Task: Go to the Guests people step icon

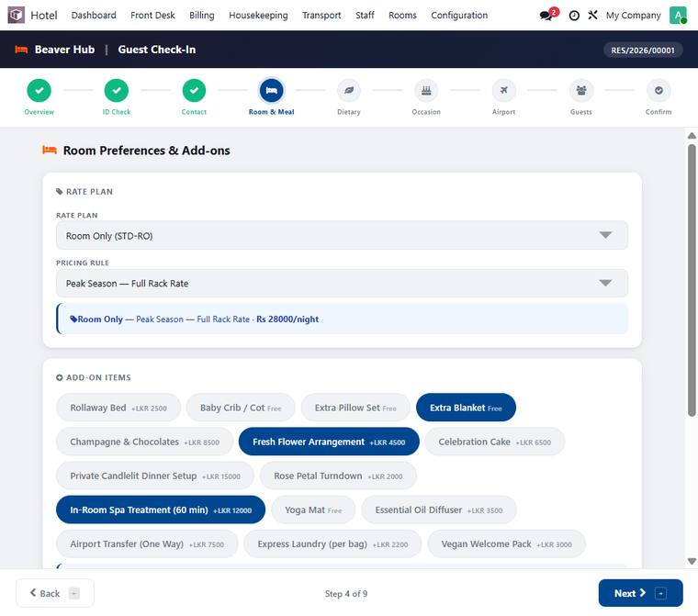Action: pyautogui.click(x=581, y=90)
